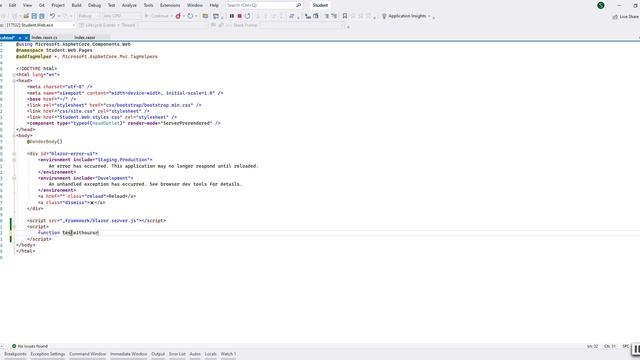Stop debugging with red square button

(x=240, y=16)
